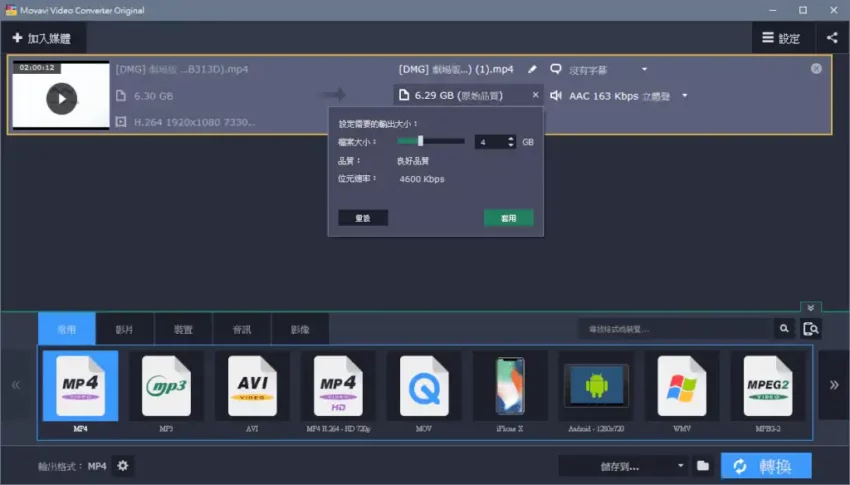The image size is (850, 485).
Task: Open the subtitle dropdown arrow
Action: (x=644, y=69)
